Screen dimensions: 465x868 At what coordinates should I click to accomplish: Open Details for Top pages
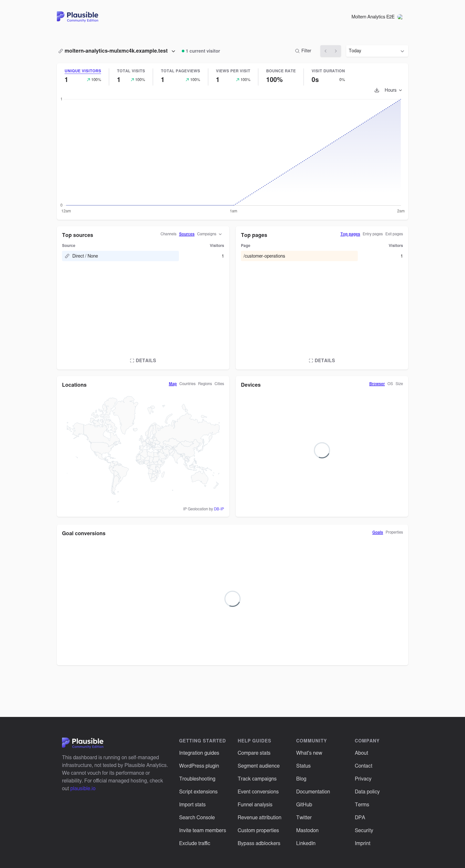coord(322,361)
